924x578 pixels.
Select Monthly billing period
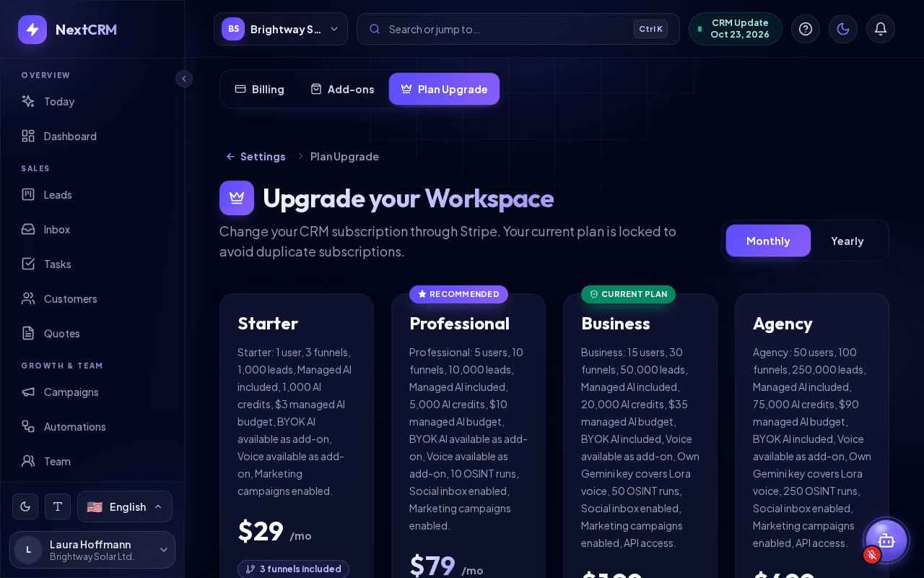768,241
